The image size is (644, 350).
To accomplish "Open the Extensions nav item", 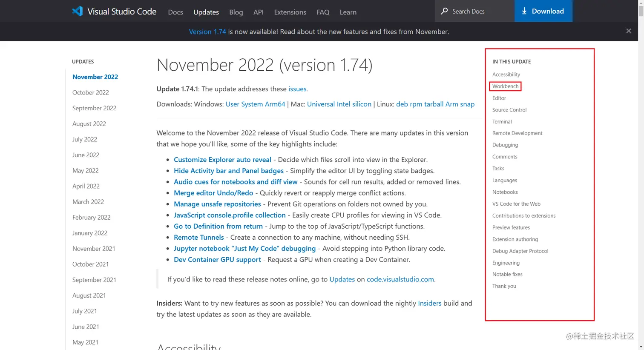I will (x=290, y=12).
